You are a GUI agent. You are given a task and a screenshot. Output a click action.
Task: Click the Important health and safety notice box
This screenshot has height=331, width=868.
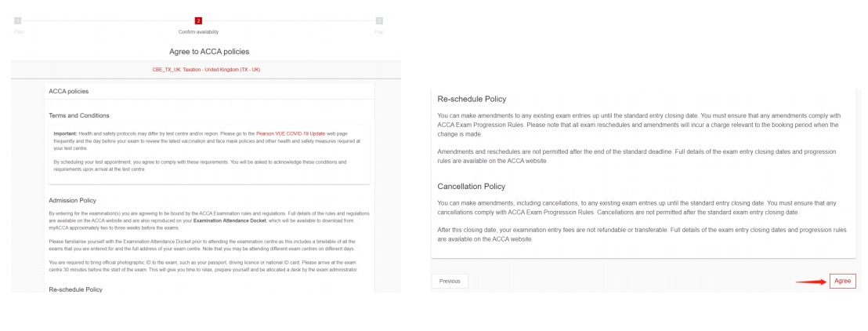(209, 155)
